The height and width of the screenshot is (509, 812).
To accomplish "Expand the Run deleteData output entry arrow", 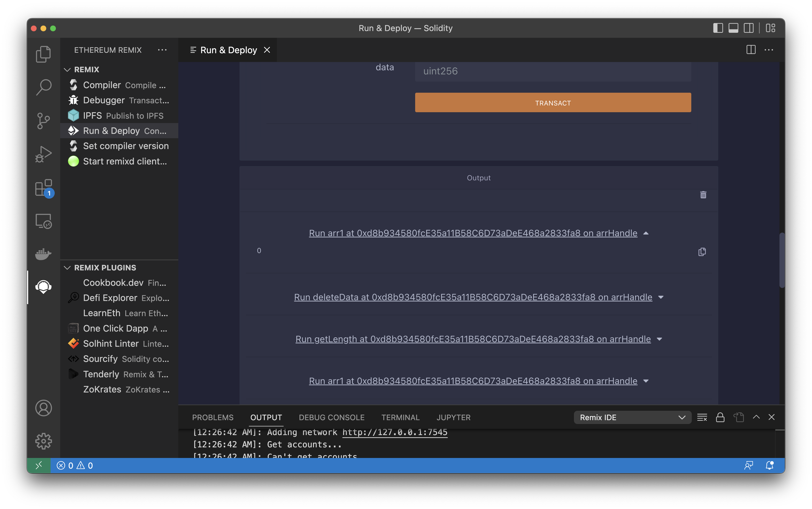I will coord(661,297).
